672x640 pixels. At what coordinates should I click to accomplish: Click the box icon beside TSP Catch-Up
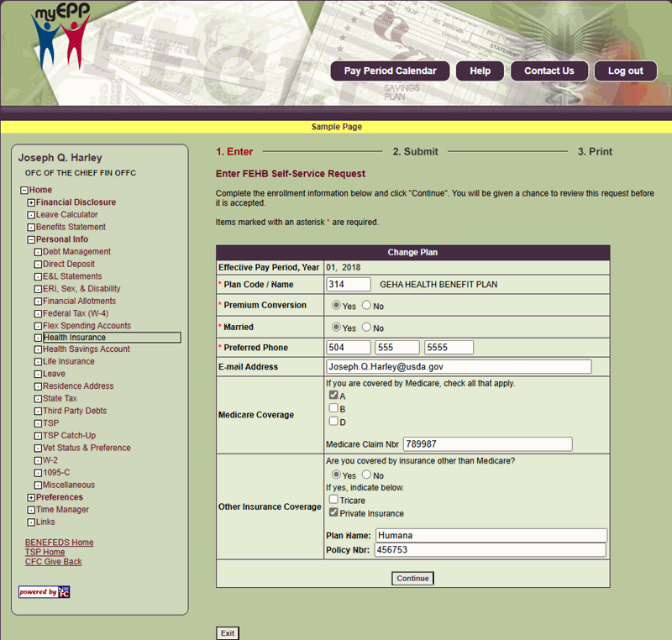[x=38, y=436]
